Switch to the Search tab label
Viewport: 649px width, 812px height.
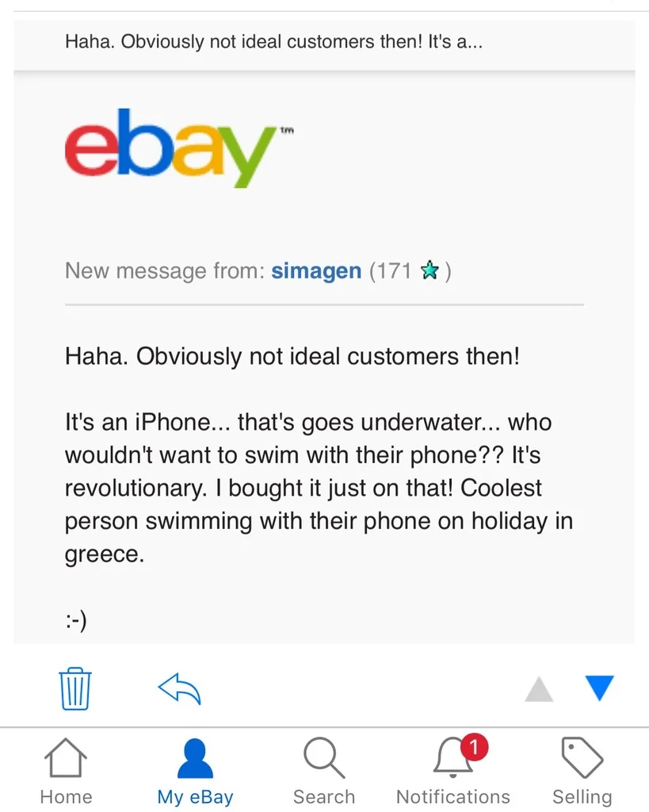(x=324, y=796)
